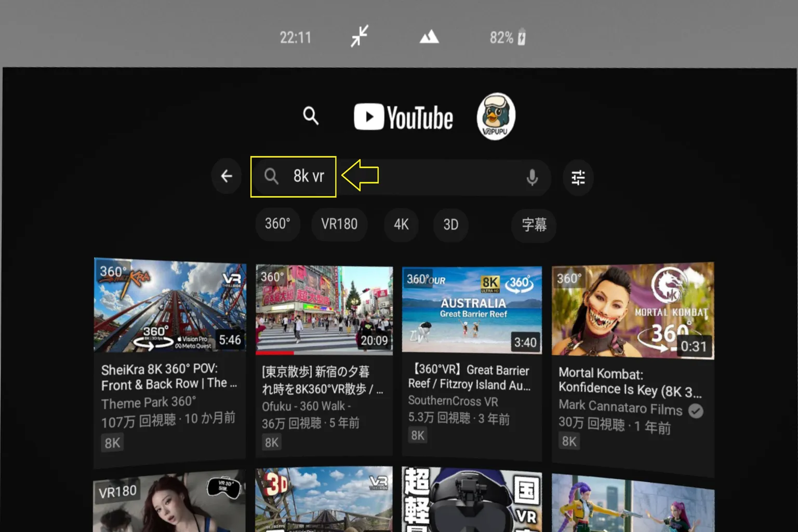Click the 0:31 duration label on the Mortal Kombat thumbnail
798x532 pixels.
[x=694, y=346]
